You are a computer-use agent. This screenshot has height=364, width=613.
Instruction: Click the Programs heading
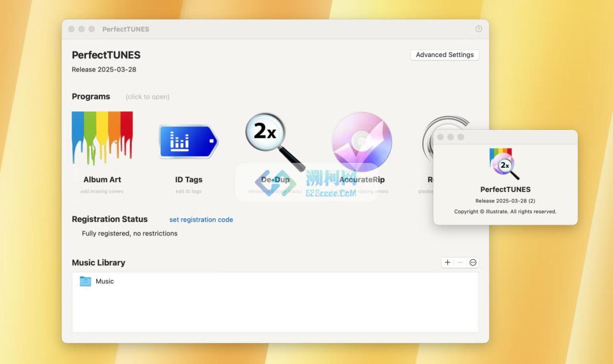pos(91,96)
